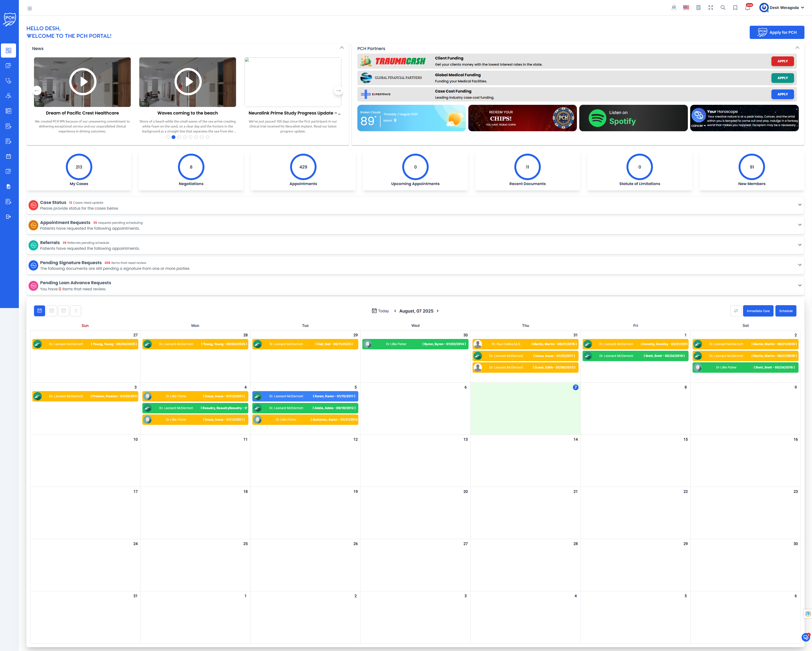Expand the Case Status section
The width and height of the screenshot is (812, 651).
pyautogui.click(x=799, y=205)
